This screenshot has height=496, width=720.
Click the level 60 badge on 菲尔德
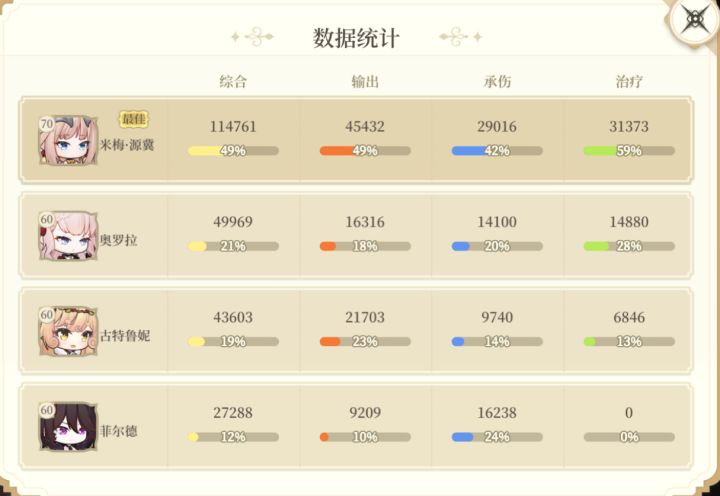click(x=47, y=410)
